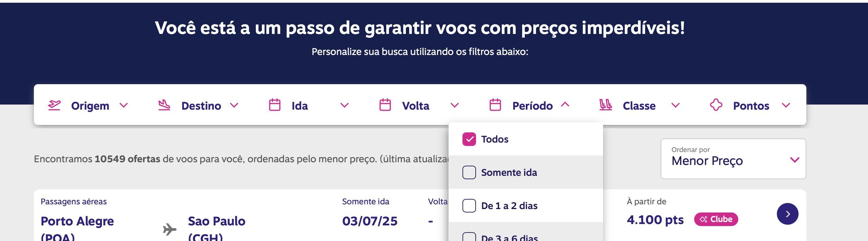This screenshot has width=868, height=241.
Task: Open the Pontos filter menu
Action: (751, 106)
